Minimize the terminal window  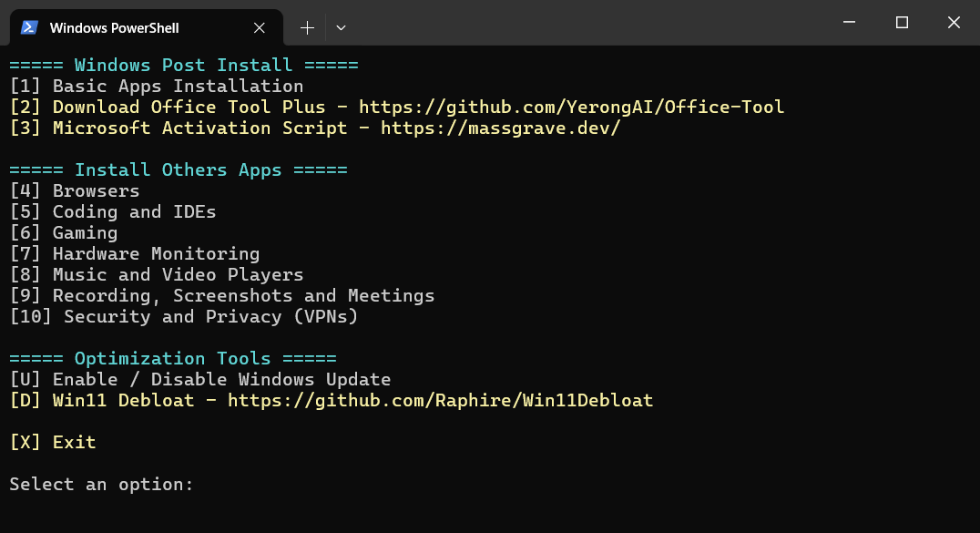849,23
